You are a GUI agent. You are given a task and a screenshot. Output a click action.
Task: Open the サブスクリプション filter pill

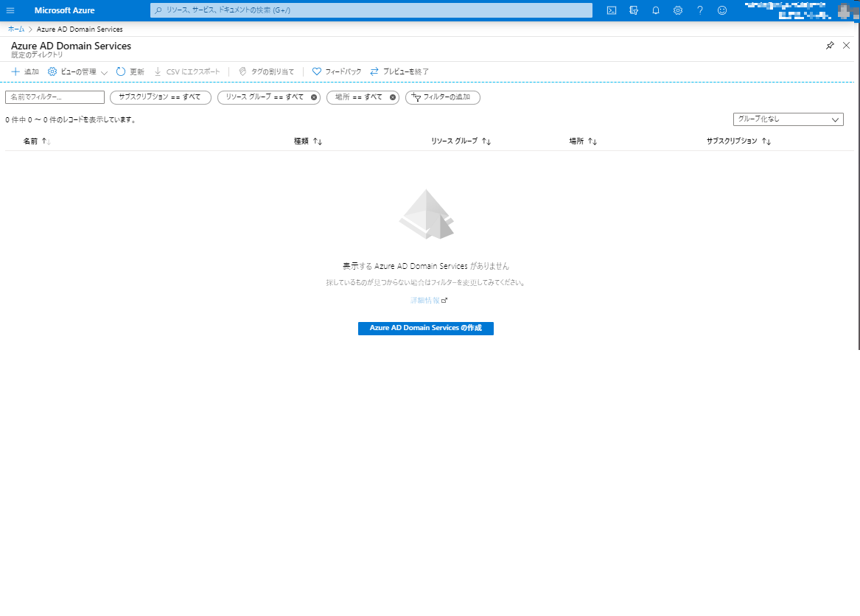coord(160,97)
